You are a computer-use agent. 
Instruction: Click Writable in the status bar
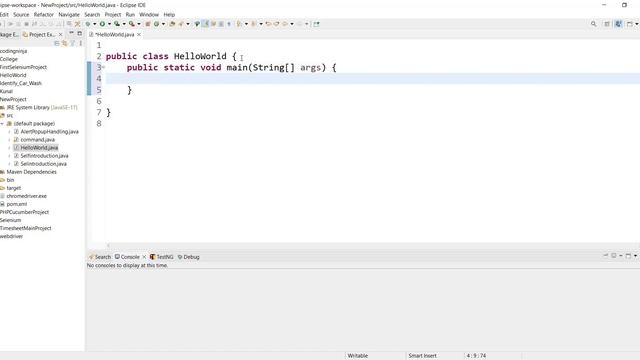[x=358, y=356]
